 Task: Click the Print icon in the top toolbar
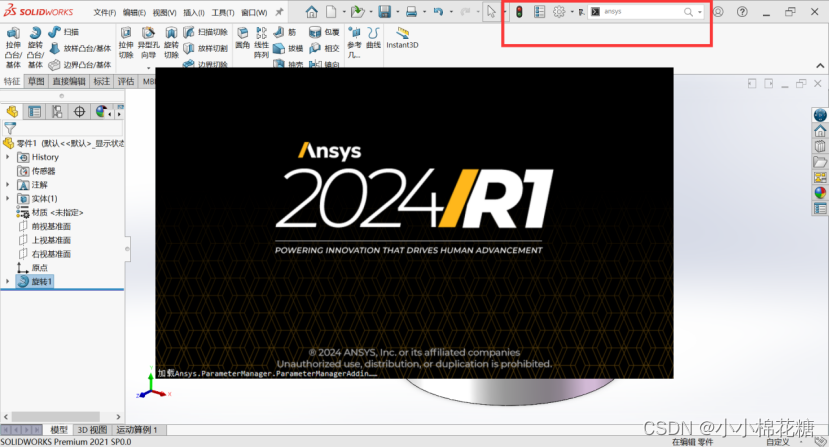[x=411, y=12]
